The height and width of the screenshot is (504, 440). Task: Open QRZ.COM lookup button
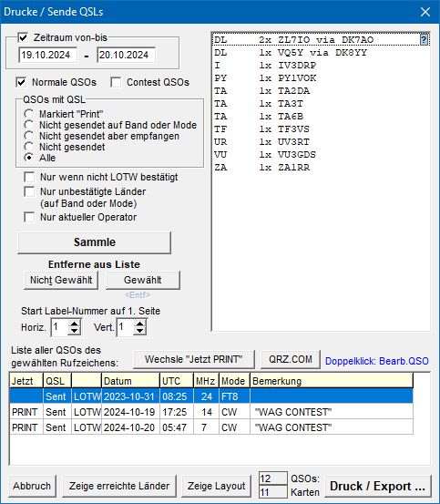point(291,359)
